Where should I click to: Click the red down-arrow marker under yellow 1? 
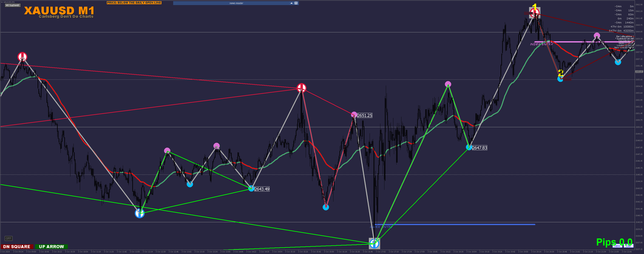[x=535, y=13]
